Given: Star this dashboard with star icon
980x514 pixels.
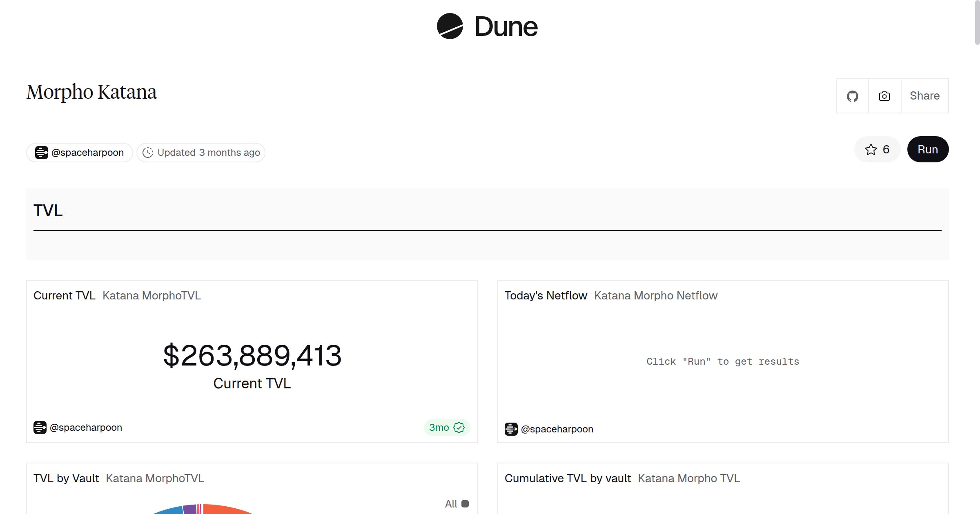Looking at the screenshot, I should click(x=871, y=150).
